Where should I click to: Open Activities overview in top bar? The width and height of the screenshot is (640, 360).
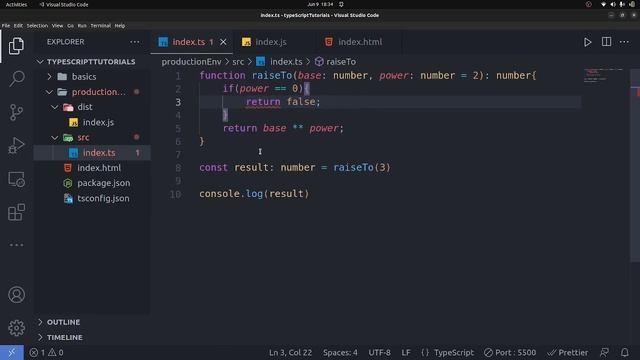pos(16,4)
